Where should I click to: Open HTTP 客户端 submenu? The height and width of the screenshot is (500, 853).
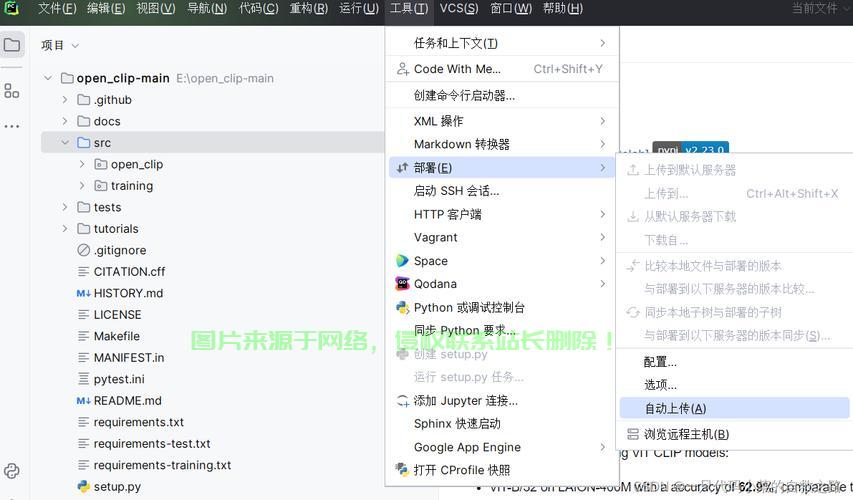[502, 214]
